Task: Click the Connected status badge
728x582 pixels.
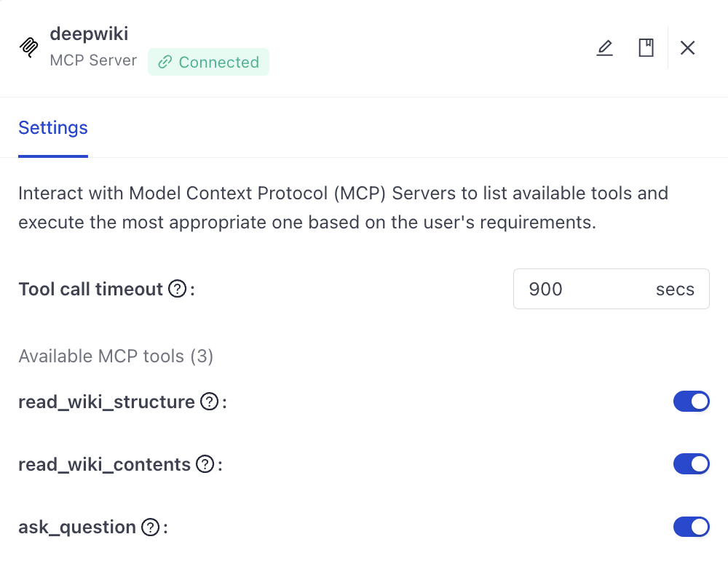Action: click(x=208, y=62)
